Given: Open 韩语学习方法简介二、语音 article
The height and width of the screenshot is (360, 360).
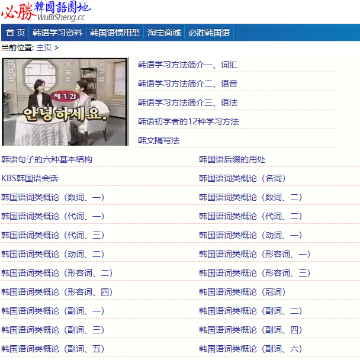Looking at the screenshot, I should (188, 84).
